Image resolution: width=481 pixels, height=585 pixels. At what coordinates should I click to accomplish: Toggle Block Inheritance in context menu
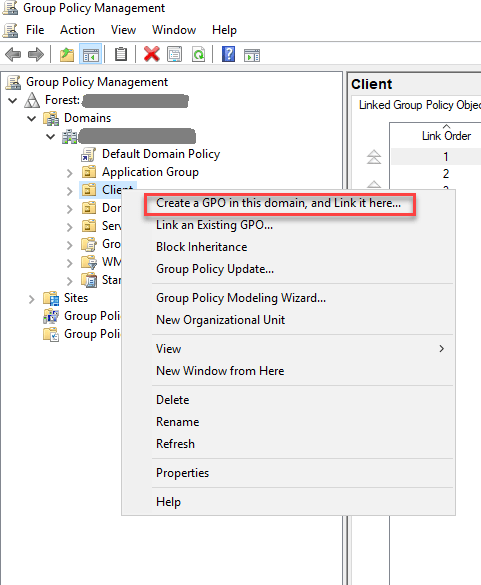click(202, 247)
